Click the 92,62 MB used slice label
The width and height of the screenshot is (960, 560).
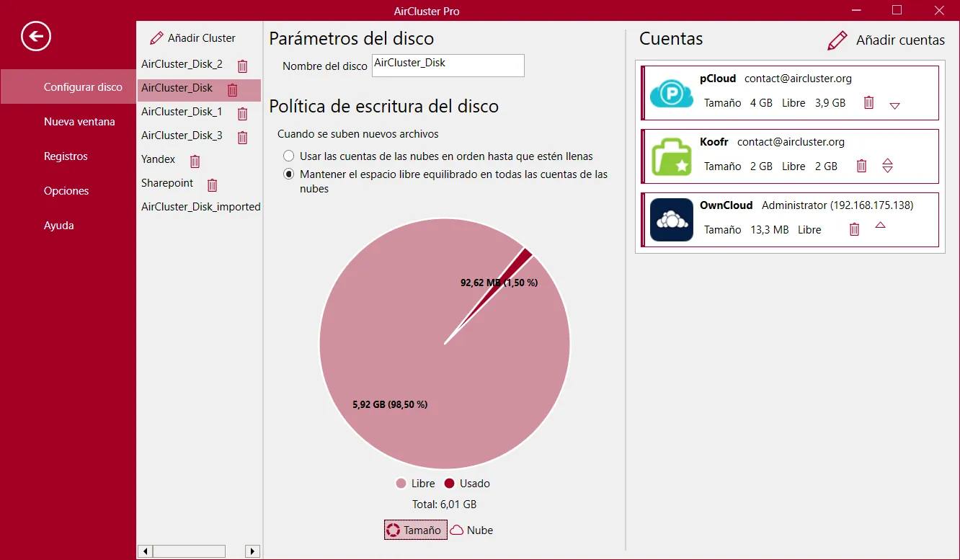499,283
